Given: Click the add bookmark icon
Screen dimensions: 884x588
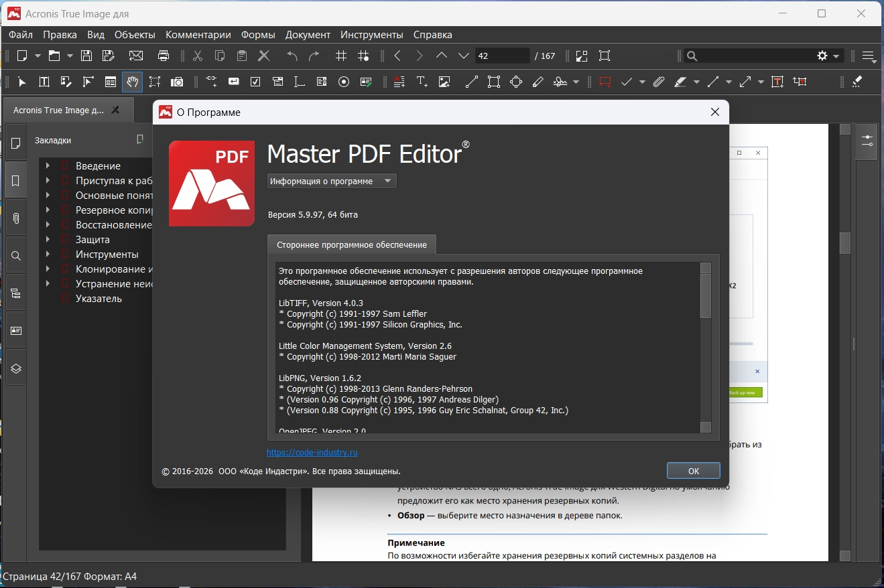Looking at the screenshot, I should tap(139, 139).
